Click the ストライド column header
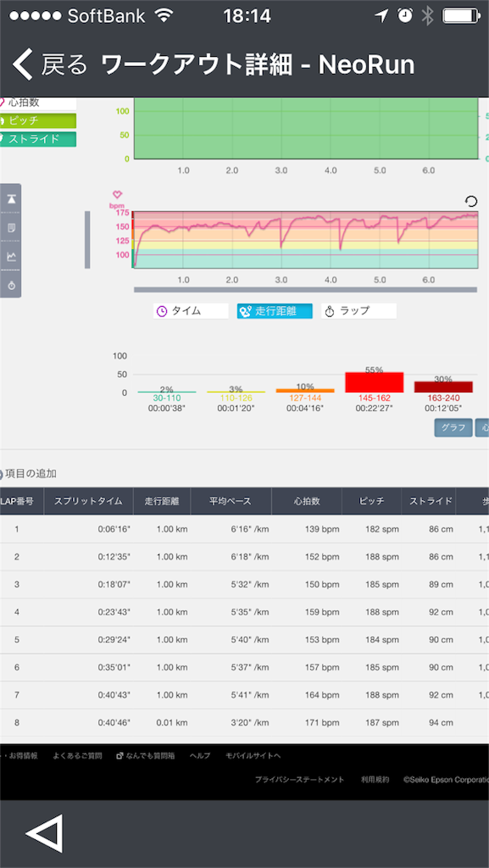The height and width of the screenshot is (868, 489). (429, 502)
